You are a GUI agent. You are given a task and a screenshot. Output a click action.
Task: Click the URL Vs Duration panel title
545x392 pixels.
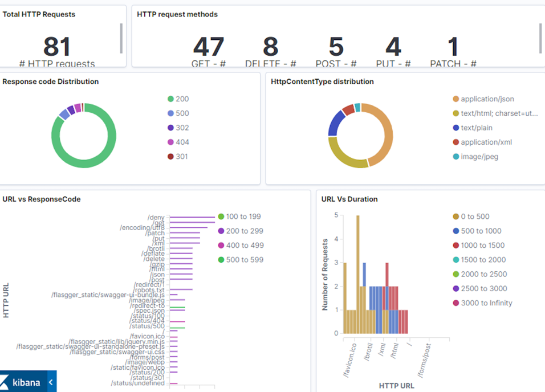349,199
